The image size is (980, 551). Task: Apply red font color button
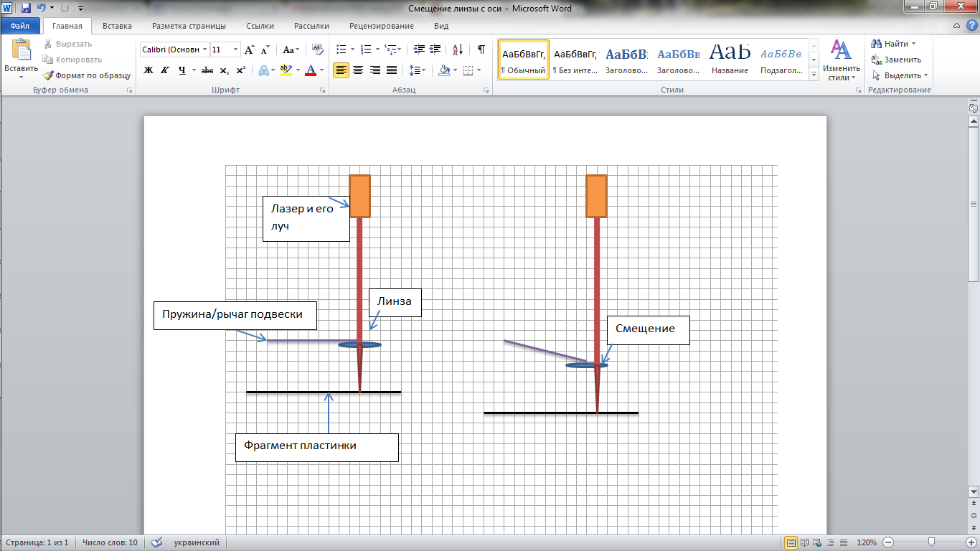pos(310,70)
